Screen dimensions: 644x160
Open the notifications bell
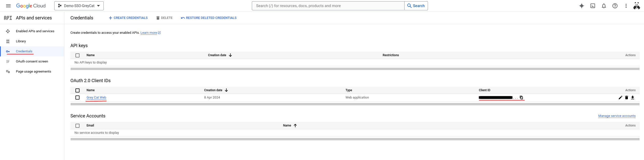[604, 6]
